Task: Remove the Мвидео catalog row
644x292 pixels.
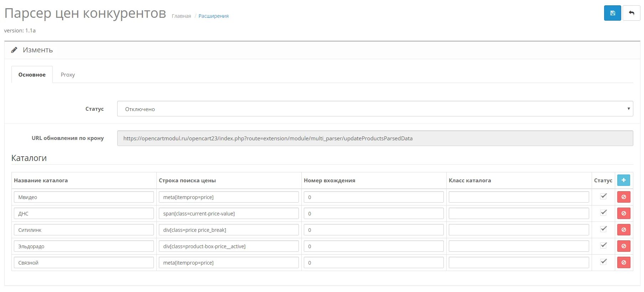Action: pyautogui.click(x=623, y=197)
